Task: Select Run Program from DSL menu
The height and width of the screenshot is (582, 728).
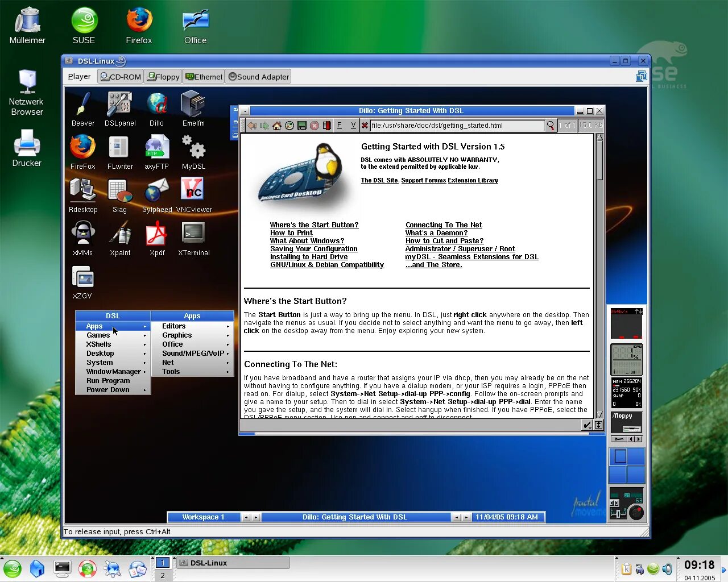Action: coord(113,381)
